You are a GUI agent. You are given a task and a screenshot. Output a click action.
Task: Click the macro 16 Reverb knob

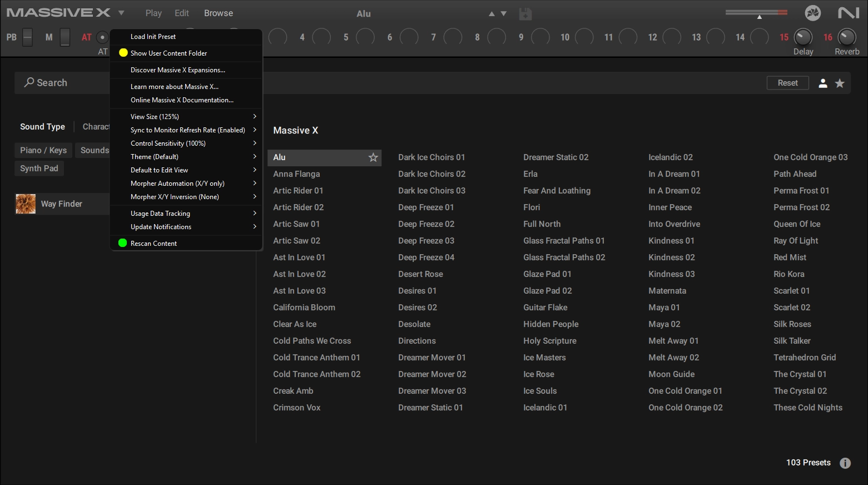pyautogui.click(x=847, y=37)
